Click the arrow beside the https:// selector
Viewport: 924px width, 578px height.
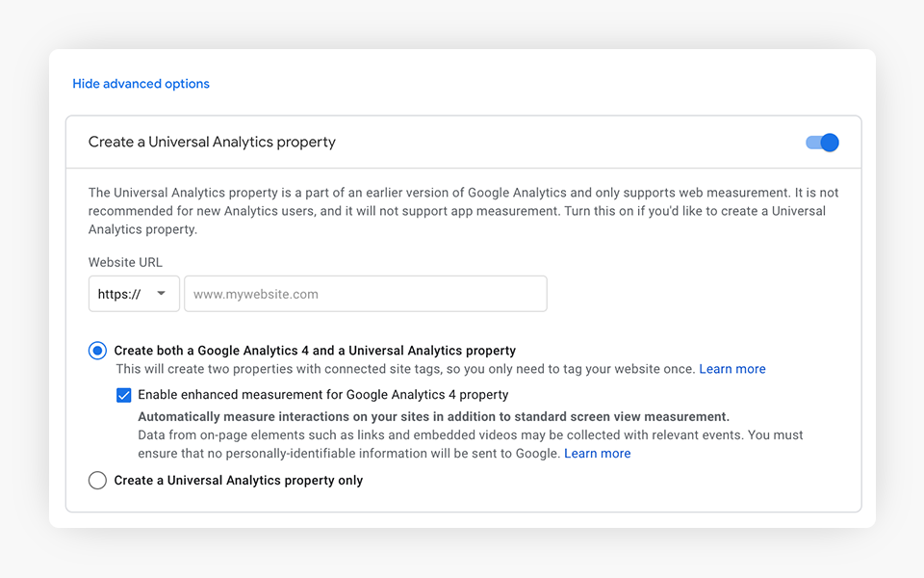(x=162, y=294)
